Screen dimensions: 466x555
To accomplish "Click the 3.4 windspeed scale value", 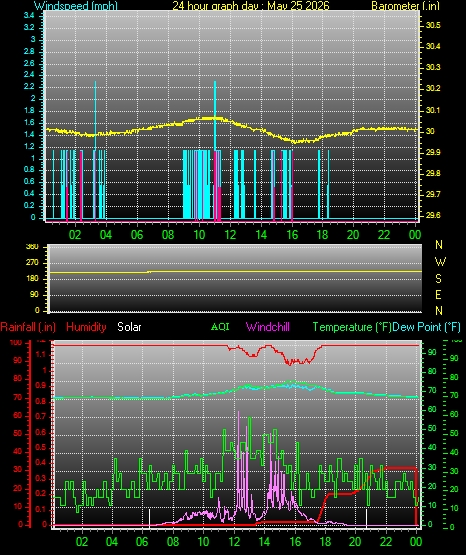I will click(x=29, y=15).
